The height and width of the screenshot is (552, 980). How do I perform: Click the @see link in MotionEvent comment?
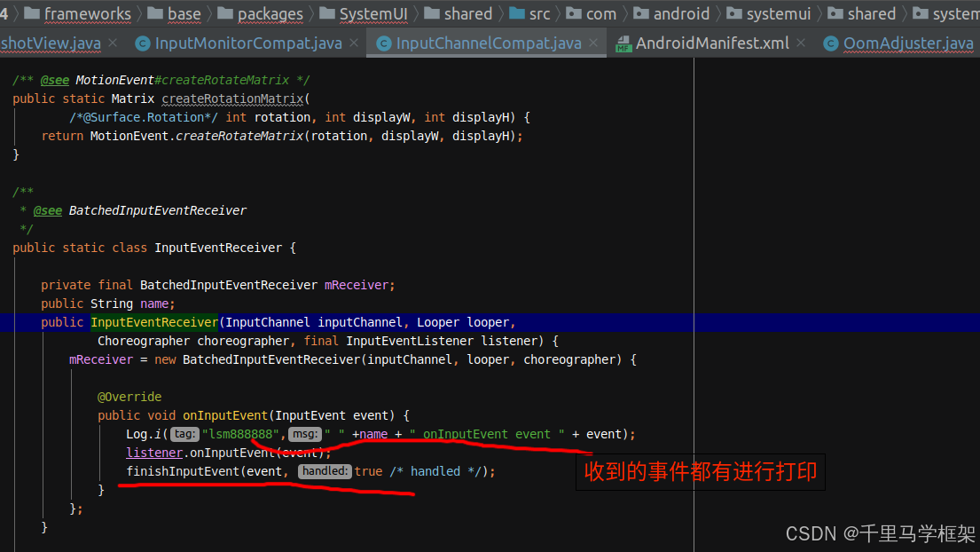coord(55,80)
